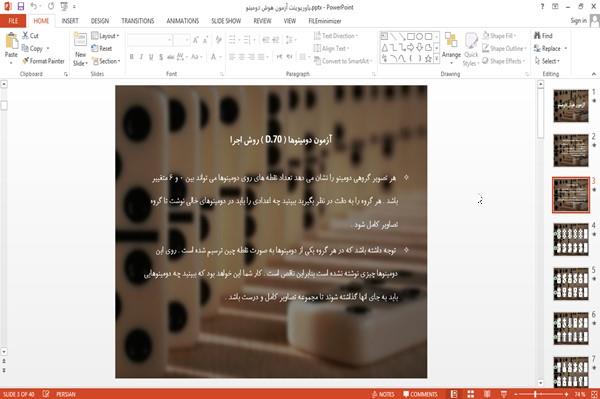The height and width of the screenshot is (399, 600).
Task: Select slide 4 thumbnail
Action: click(x=571, y=239)
